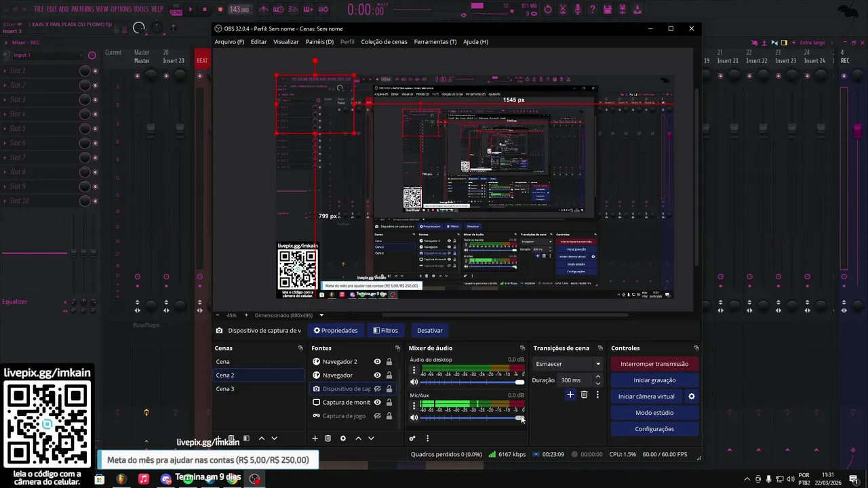Move the selected source down
This screenshot has height=488, width=868.
371,439
